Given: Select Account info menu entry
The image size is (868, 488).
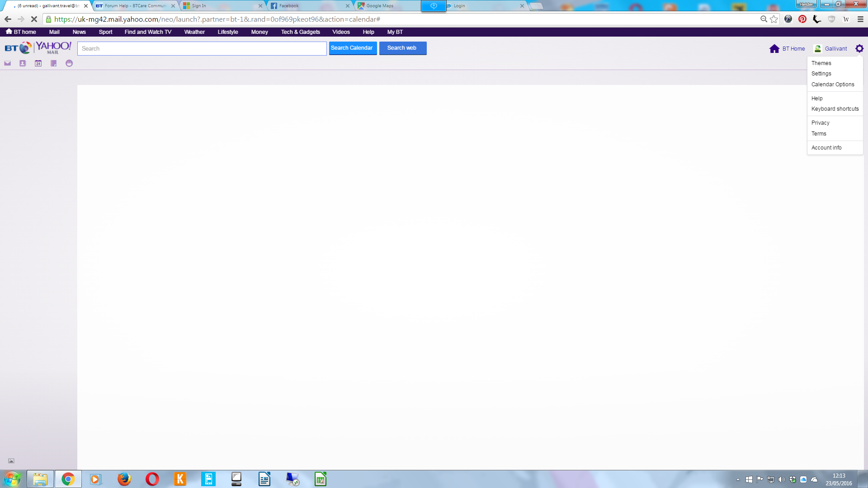Looking at the screenshot, I should [x=826, y=148].
